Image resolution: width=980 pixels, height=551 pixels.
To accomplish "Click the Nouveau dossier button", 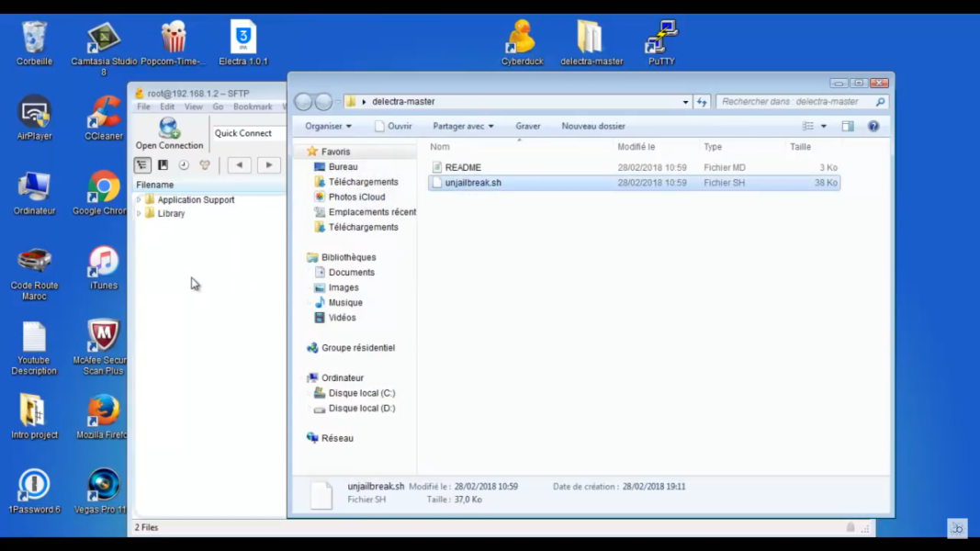I will 592,127.
